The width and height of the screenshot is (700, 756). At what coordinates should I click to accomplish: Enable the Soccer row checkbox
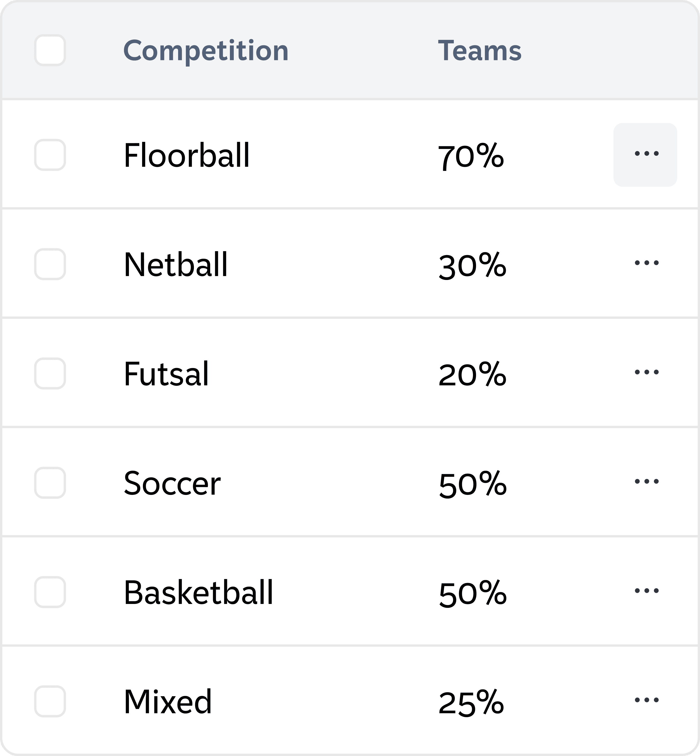[50, 483]
